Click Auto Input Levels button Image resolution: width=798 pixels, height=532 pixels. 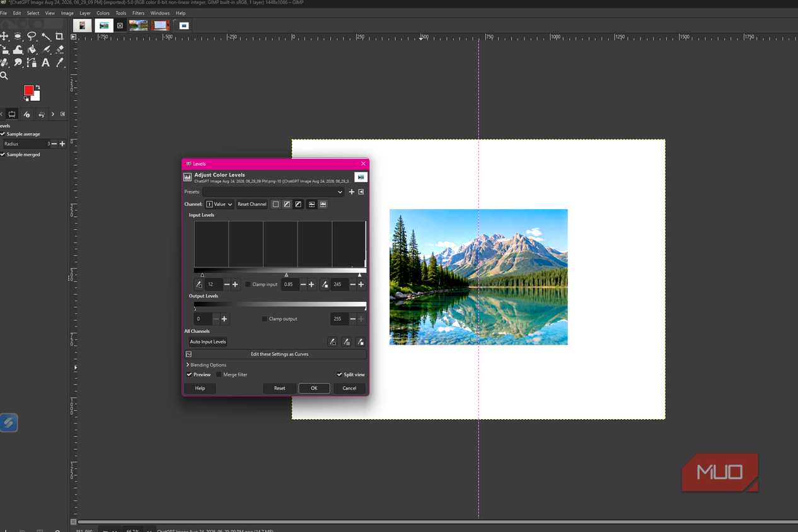pos(208,342)
